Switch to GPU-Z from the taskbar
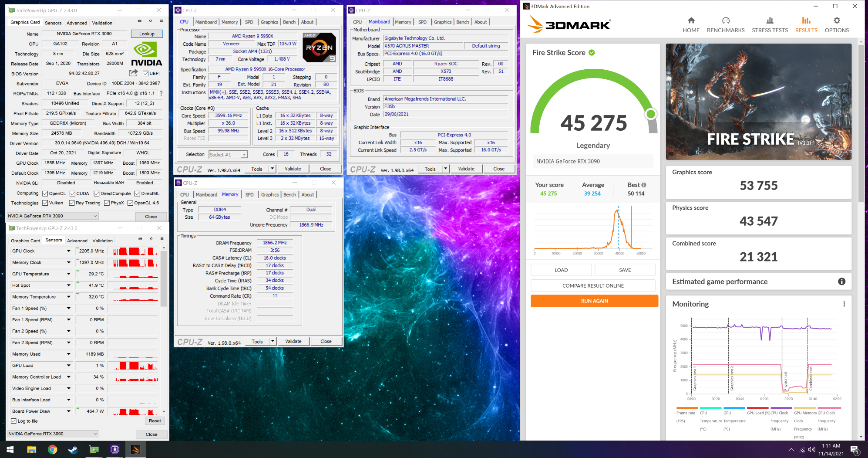Viewport: 868px width, 458px height. tap(94, 449)
